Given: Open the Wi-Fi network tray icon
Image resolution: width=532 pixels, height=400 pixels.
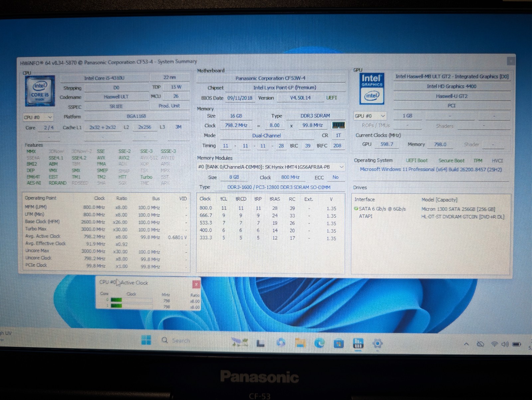Looking at the screenshot, I should tap(494, 344).
